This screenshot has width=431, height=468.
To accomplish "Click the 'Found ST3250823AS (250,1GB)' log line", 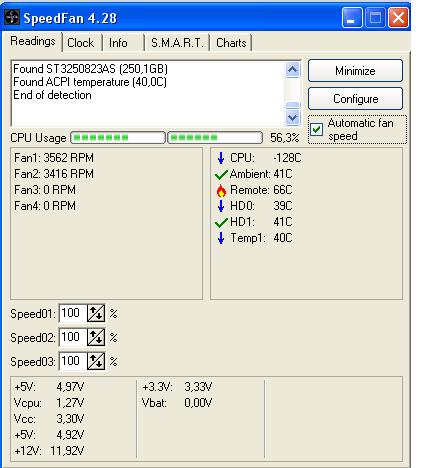I will (90, 69).
